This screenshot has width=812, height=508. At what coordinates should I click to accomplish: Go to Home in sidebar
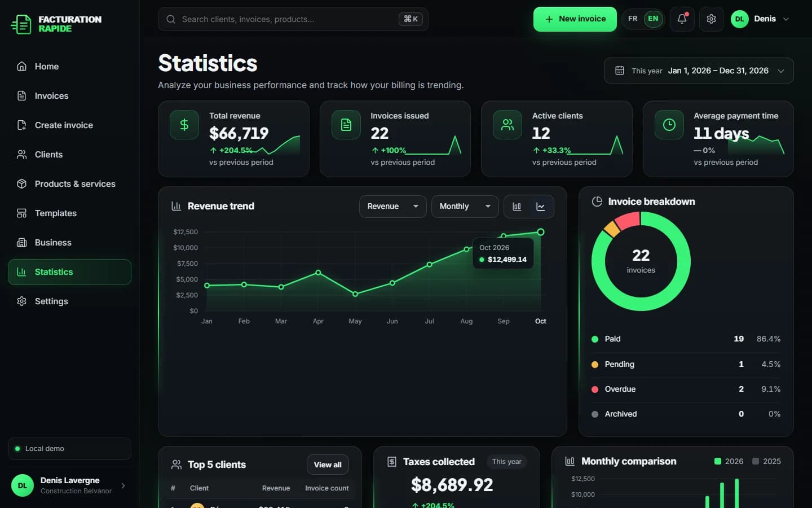tap(69, 67)
